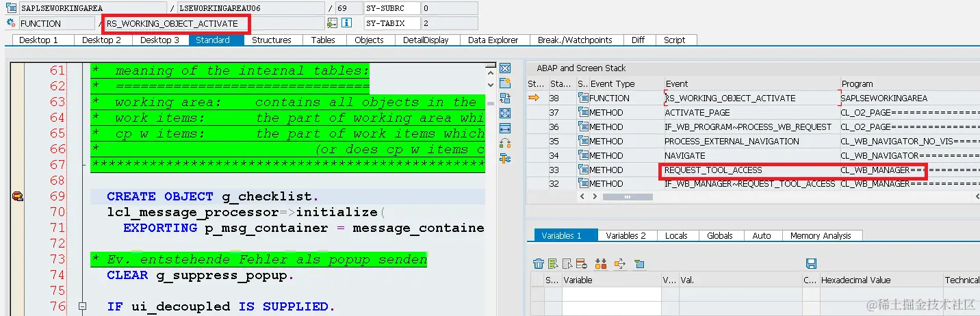Click the services of the tool icon

[506, 159]
